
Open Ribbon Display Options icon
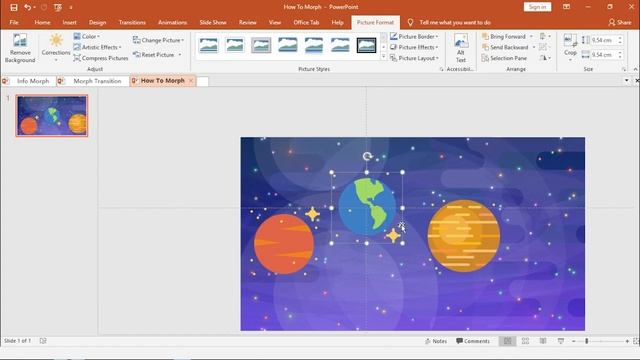[566, 7]
